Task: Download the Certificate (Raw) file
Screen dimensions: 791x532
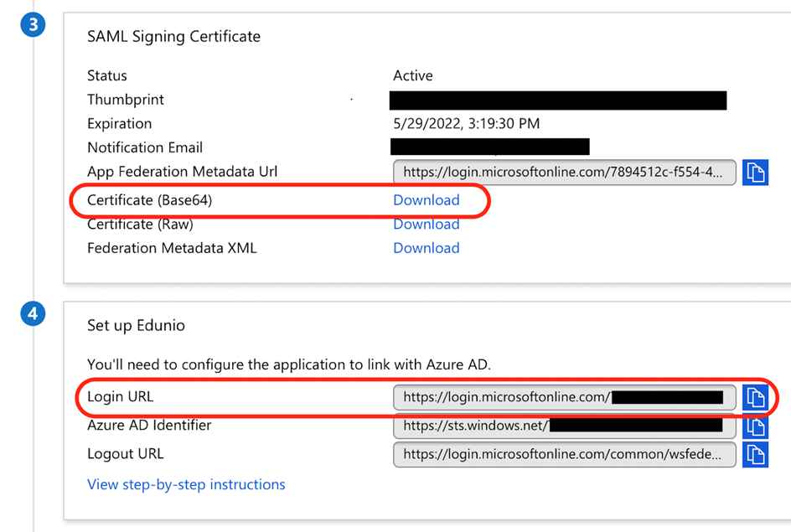Action: click(x=426, y=225)
